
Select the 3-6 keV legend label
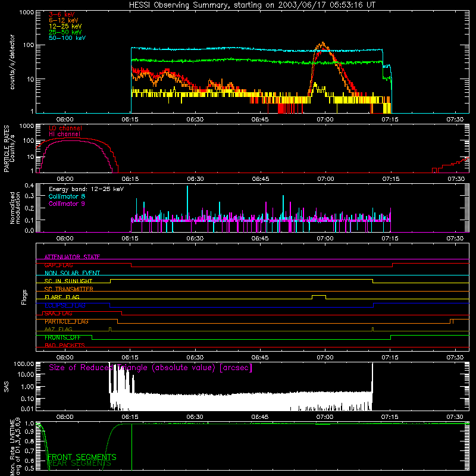click(x=61, y=14)
